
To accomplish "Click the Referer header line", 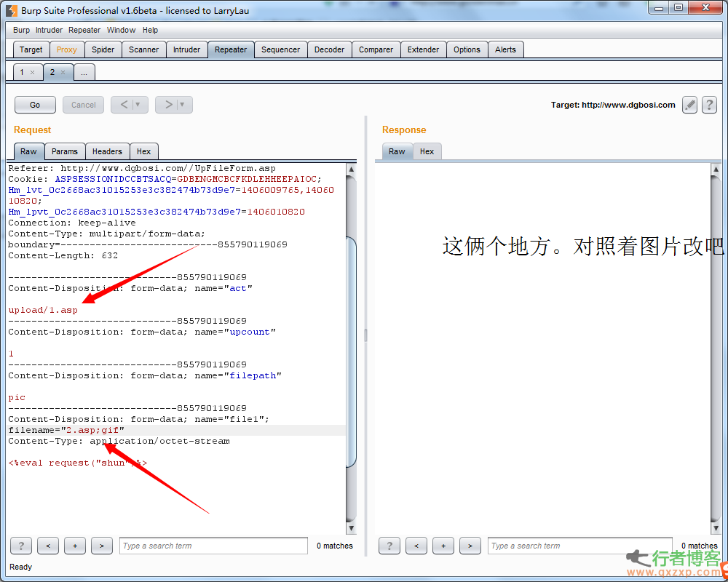I will 142,169.
